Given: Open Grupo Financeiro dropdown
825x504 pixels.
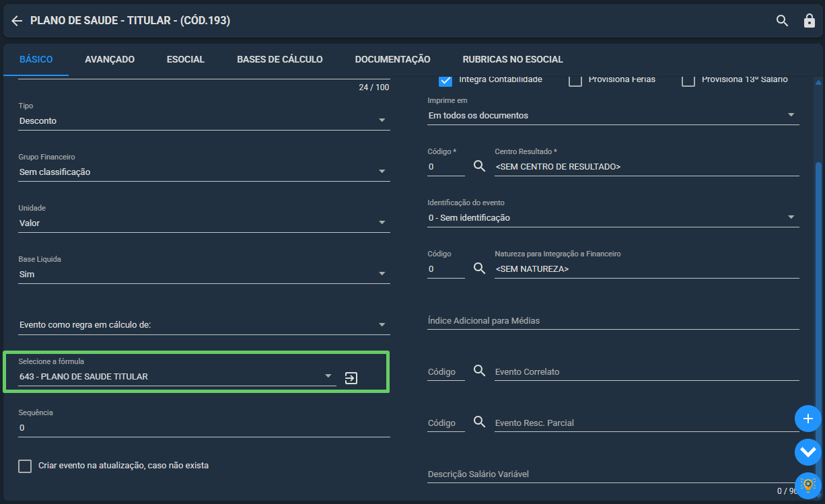Looking at the screenshot, I should tap(204, 172).
